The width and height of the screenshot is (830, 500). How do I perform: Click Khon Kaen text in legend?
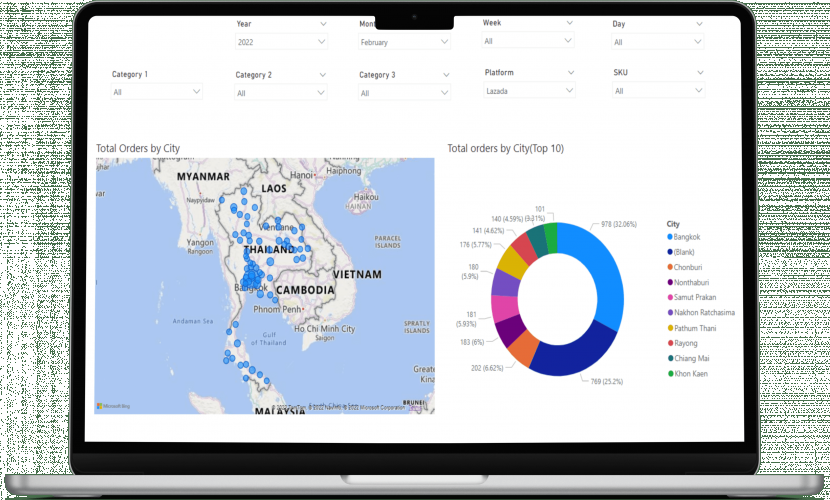point(691,374)
